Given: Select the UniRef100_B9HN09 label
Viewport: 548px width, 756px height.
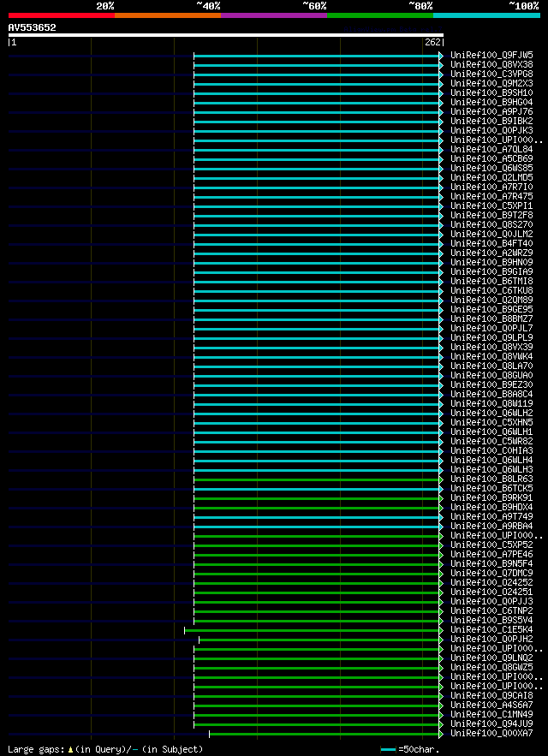Looking at the screenshot, I should (x=491, y=262).
